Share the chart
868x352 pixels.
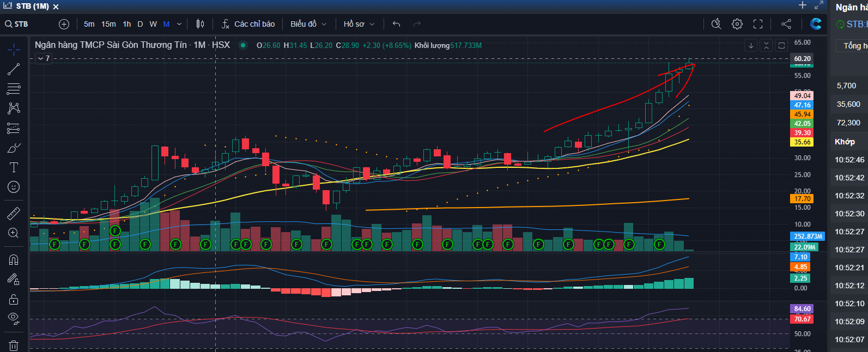click(786, 24)
